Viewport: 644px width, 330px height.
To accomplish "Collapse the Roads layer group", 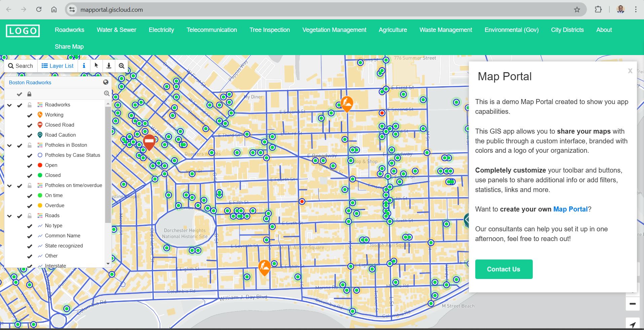I will coord(9,215).
